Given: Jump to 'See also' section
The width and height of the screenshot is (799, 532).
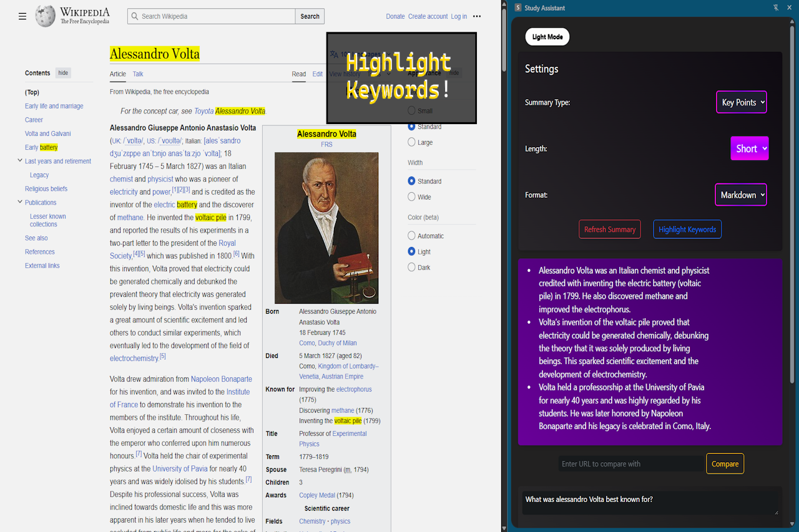Looking at the screenshot, I should pyautogui.click(x=36, y=238).
